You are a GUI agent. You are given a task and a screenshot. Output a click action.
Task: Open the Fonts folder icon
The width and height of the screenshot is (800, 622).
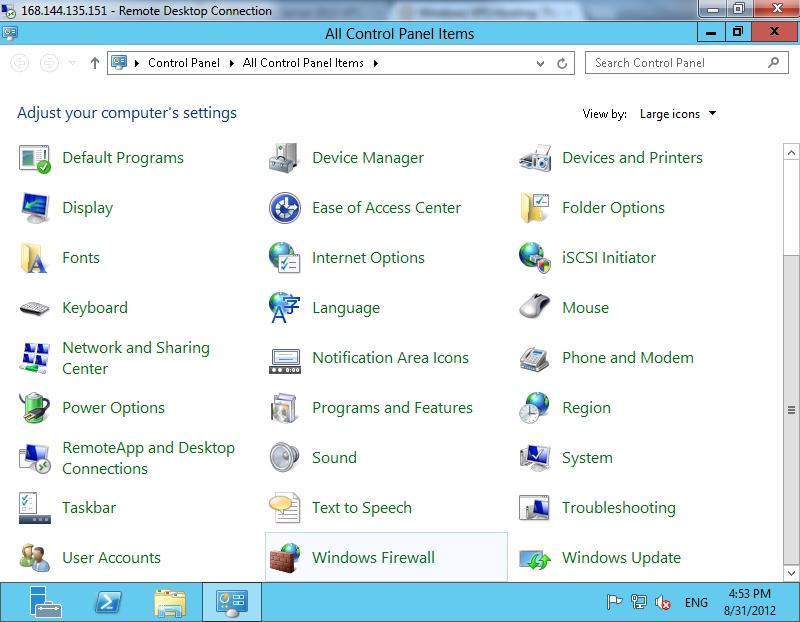click(x=34, y=258)
